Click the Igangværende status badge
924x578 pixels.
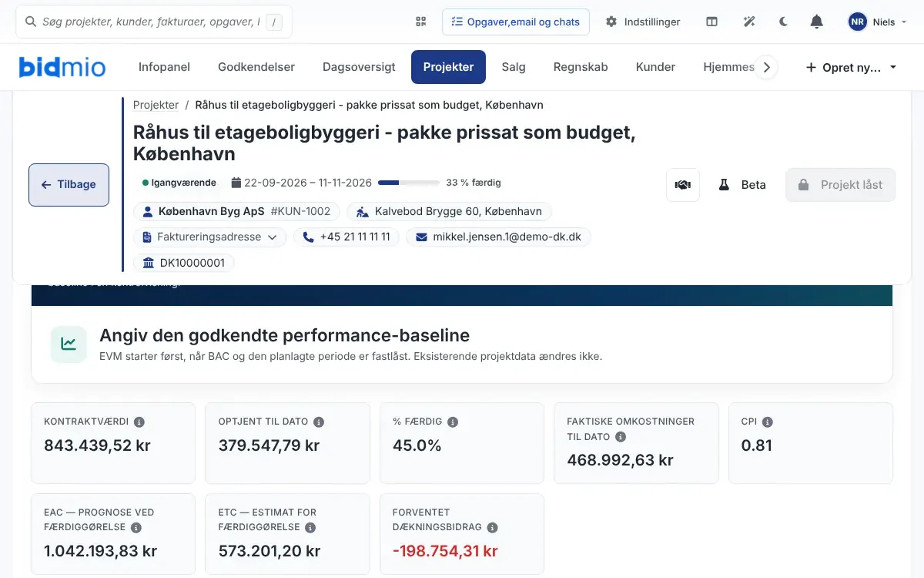click(179, 183)
